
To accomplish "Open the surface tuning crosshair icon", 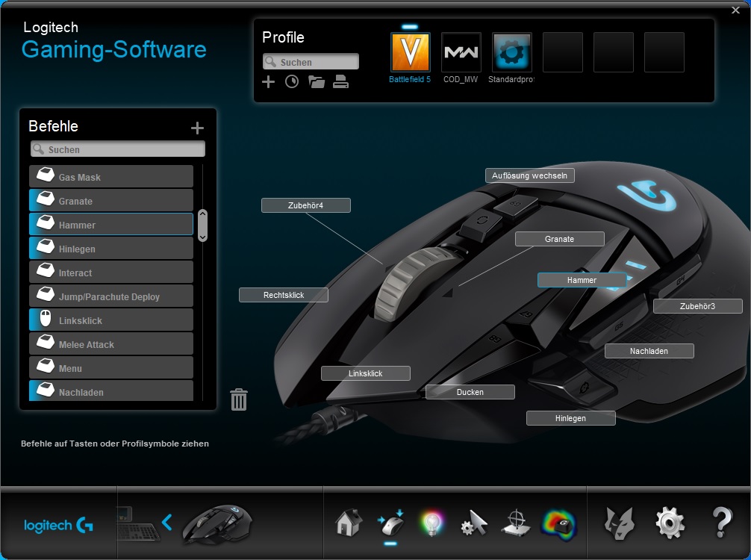I will click(516, 523).
